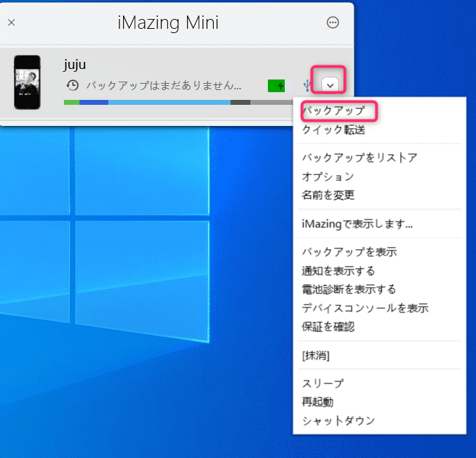Click the device name juju
Image resolution: width=476 pixels, height=458 pixels.
[x=75, y=65]
